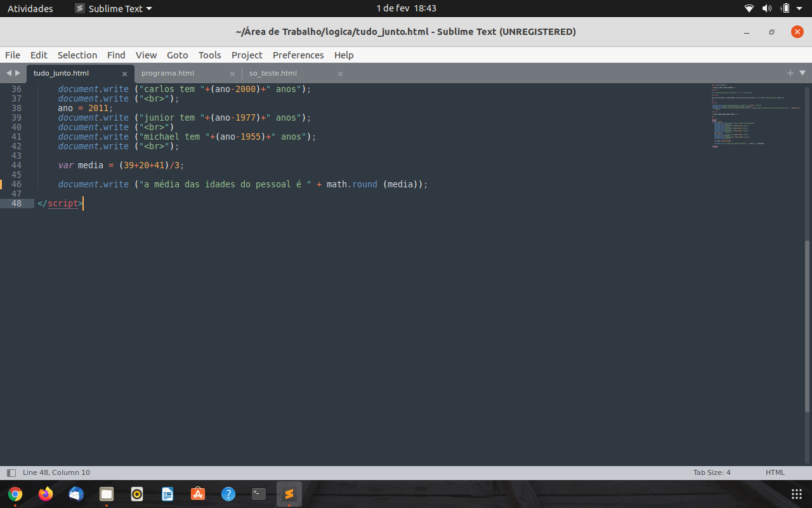Screen dimensions: 812x508
Task: Open the Help question mark icon
Action: (228, 494)
